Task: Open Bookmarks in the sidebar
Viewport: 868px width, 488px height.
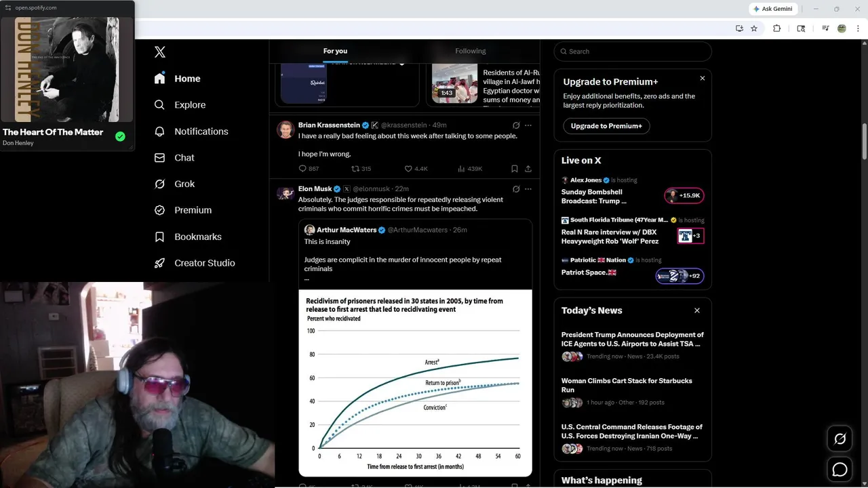Action: pyautogui.click(x=189, y=237)
